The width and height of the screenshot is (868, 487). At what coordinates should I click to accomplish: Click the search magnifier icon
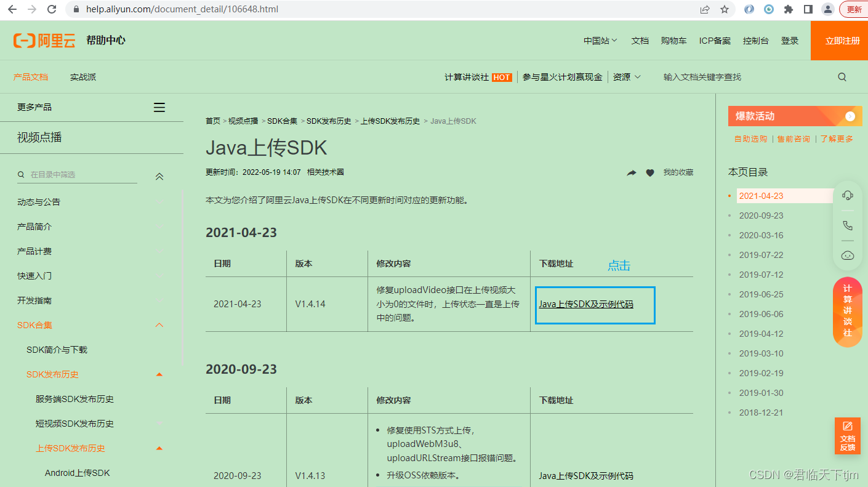(842, 76)
